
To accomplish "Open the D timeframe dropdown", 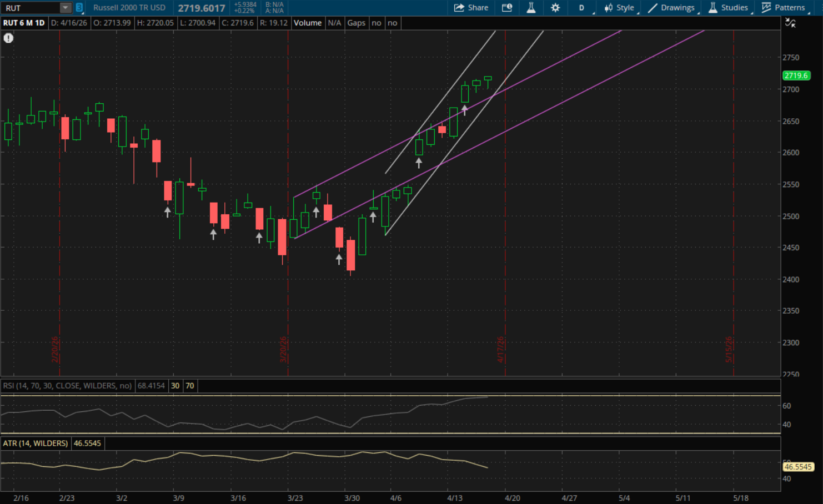I will tap(582, 8).
